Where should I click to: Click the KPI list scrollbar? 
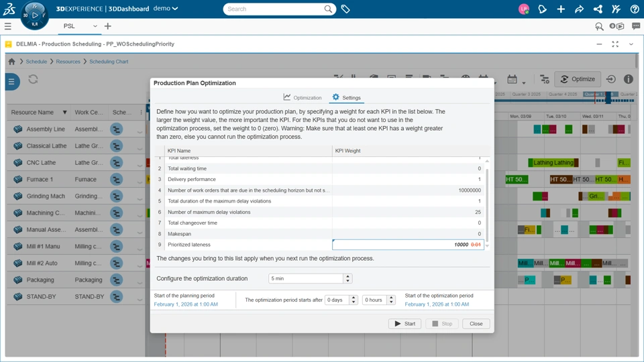pyautogui.click(x=487, y=205)
